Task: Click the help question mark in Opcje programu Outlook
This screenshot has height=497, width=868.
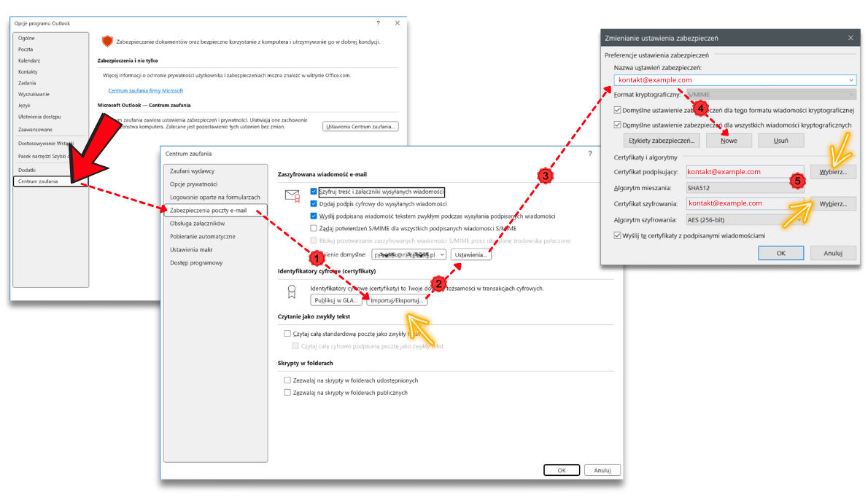Action: [x=378, y=23]
